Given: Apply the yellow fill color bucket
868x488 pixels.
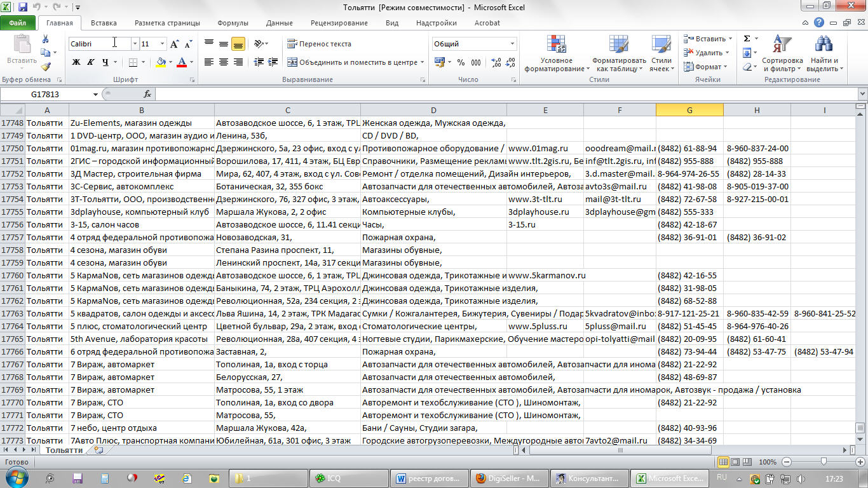Looking at the screenshot, I should [x=160, y=62].
